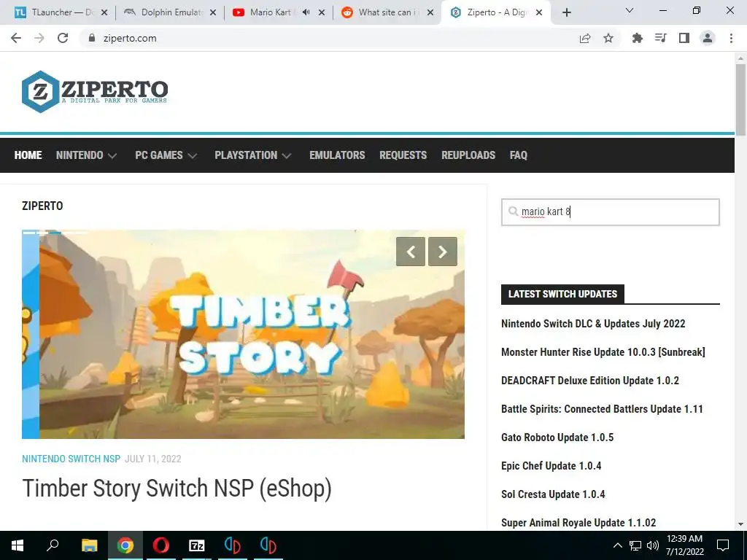
Task: Switch to the Dolphin Emulator tab
Action: pos(169,12)
